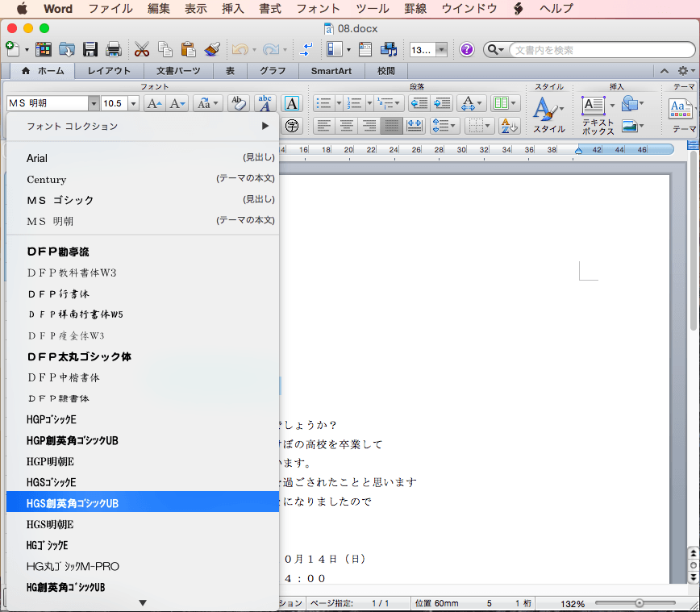Click the Redo arrow icon
Image resolution: width=700 pixels, height=612 pixels.
click(270, 49)
